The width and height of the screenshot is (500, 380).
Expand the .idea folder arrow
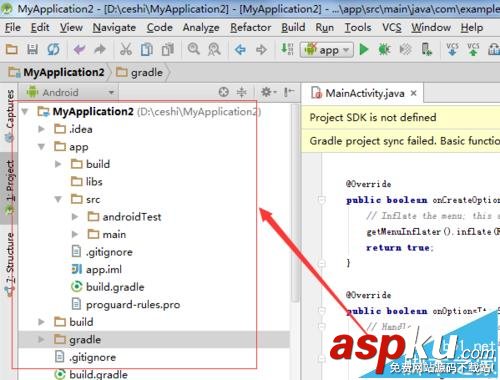41,129
